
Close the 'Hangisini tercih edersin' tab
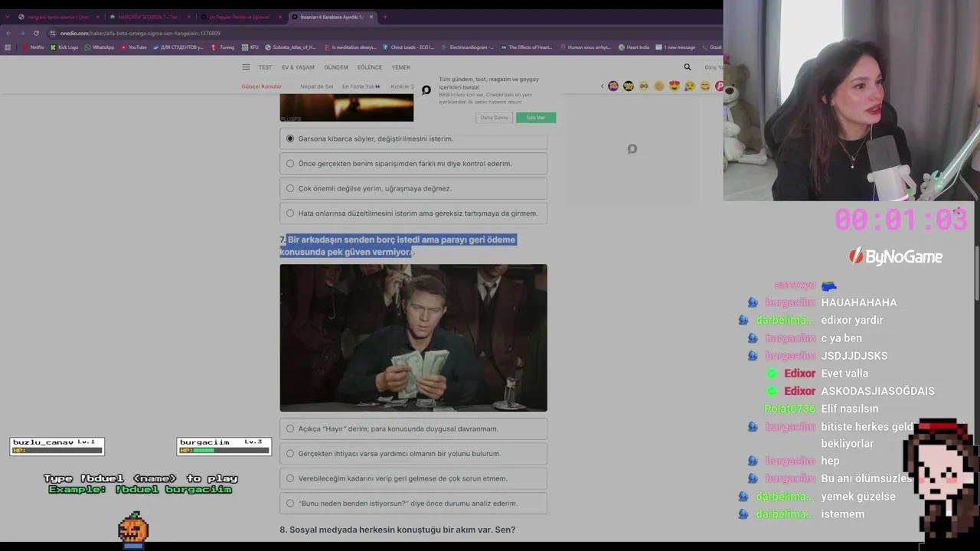click(x=97, y=17)
